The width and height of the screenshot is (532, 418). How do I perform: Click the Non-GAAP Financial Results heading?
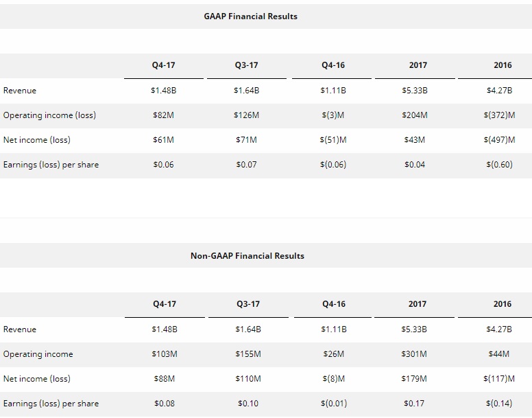click(247, 256)
